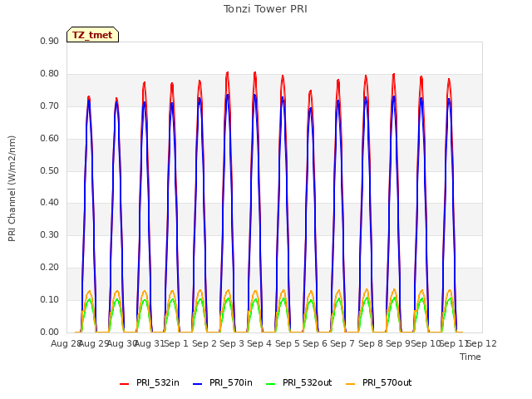Click the Sep 6 x-axis date label
The height and width of the screenshot is (399, 532).
(315, 343)
